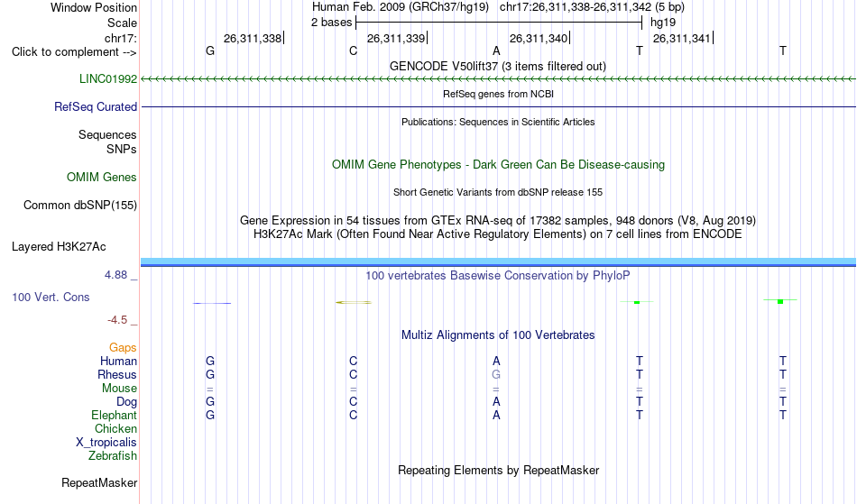Click the GENCODE V50lift37 track title
Screen dimensions: 857x504
[x=497, y=67]
